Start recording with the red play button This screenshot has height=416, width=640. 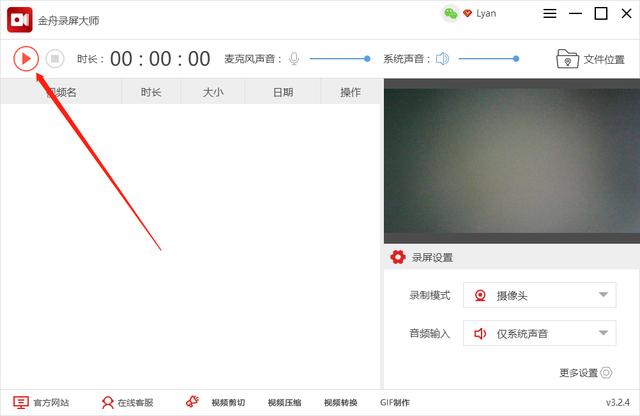click(x=26, y=59)
